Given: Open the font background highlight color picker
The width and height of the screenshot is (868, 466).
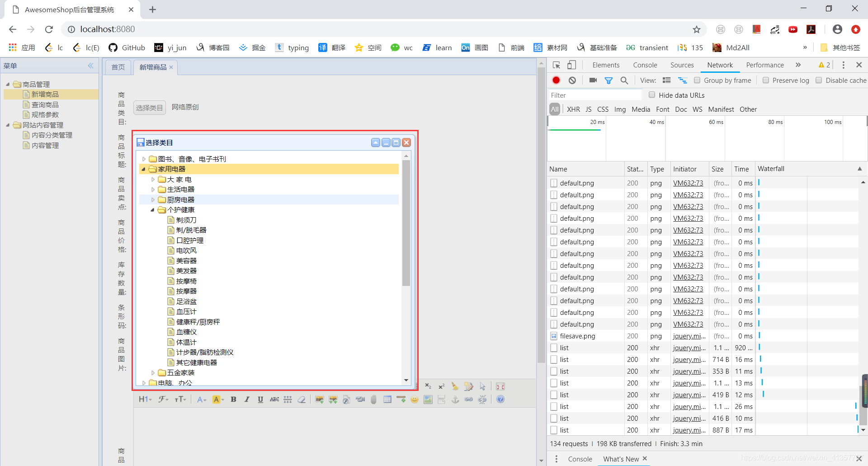Looking at the screenshot, I should coord(218,399).
